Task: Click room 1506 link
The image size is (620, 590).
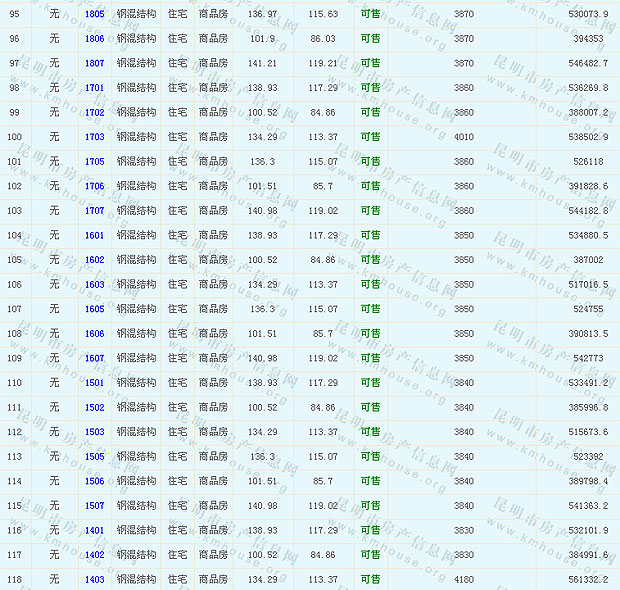Action: tap(94, 481)
